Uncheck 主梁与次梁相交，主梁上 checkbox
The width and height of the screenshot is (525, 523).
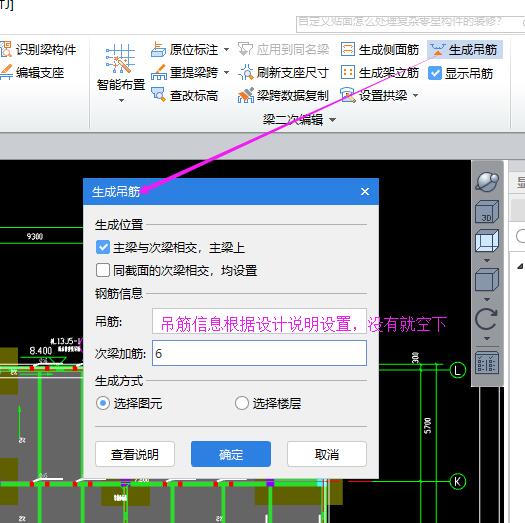[x=102, y=247]
